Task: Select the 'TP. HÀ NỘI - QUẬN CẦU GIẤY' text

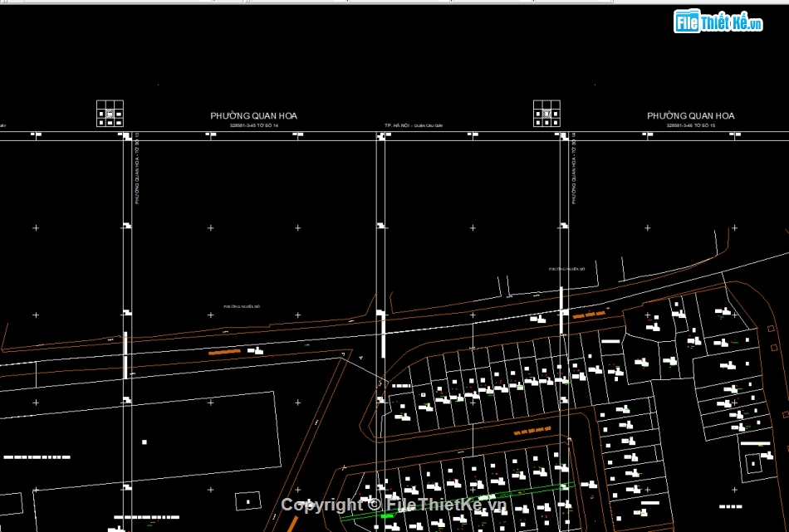Action: point(414,125)
